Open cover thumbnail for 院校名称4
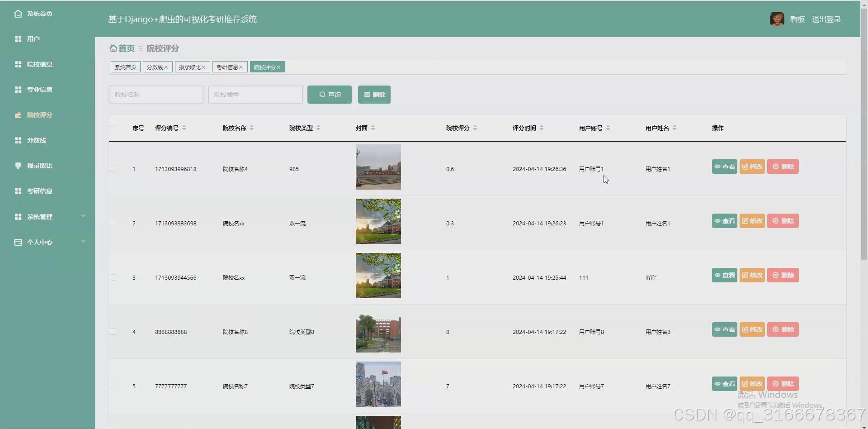 (x=378, y=167)
